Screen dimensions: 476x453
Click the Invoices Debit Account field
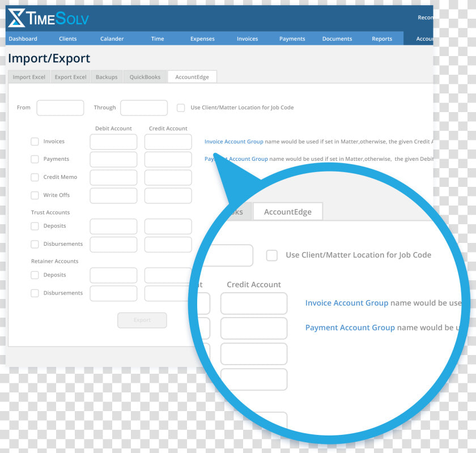113,142
